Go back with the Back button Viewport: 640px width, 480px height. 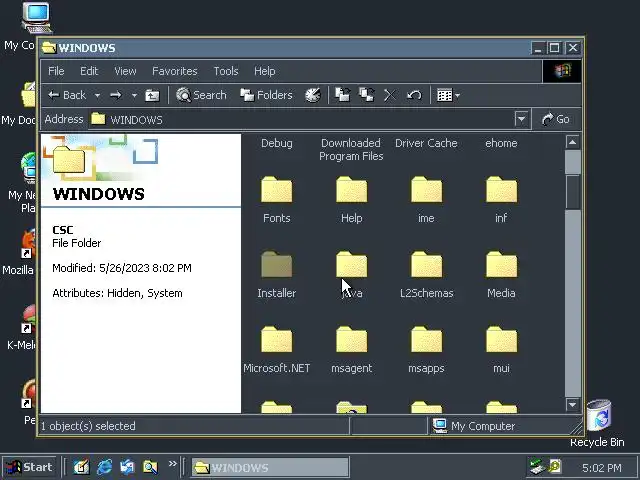tap(67, 96)
